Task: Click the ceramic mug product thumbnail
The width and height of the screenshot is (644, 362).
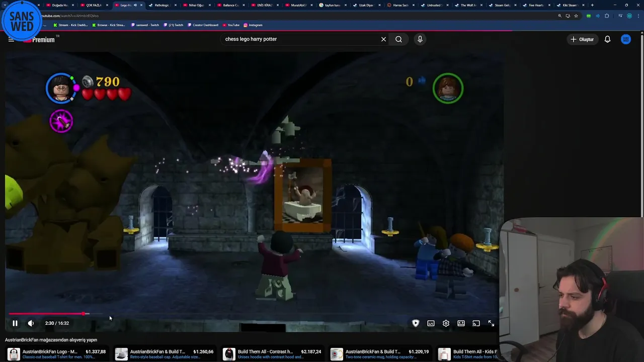Action: (337, 354)
